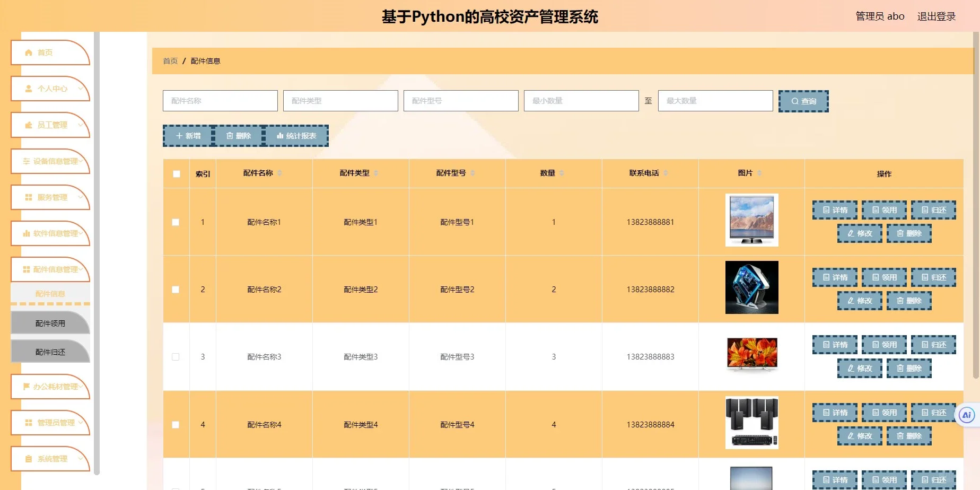Click the 退出登录 logout link
Screen dimensions: 980x490
[x=936, y=16]
